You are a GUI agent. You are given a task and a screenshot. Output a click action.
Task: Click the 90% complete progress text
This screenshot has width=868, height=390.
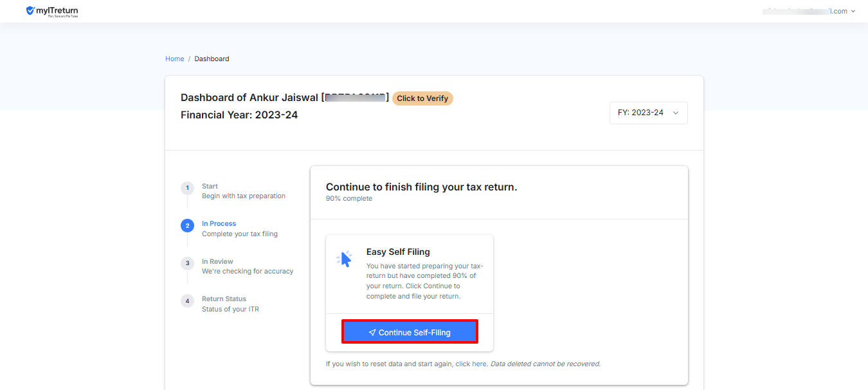pos(348,198)
